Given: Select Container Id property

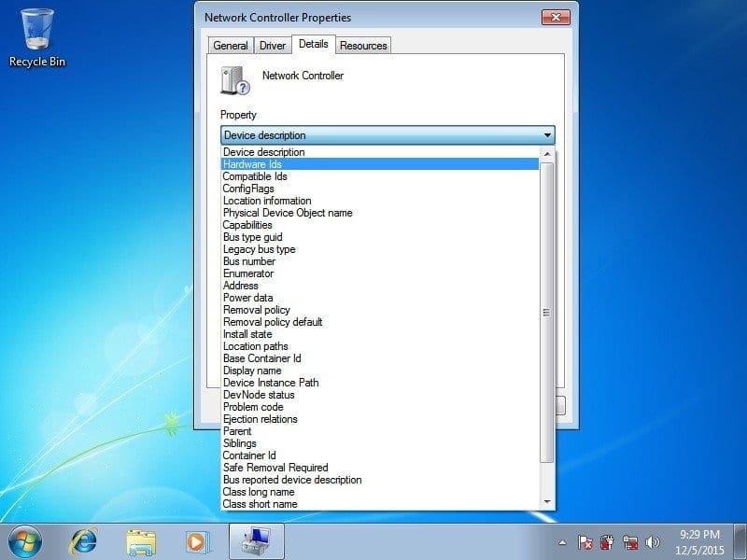Looking at the screenshot, I should 380,455.
